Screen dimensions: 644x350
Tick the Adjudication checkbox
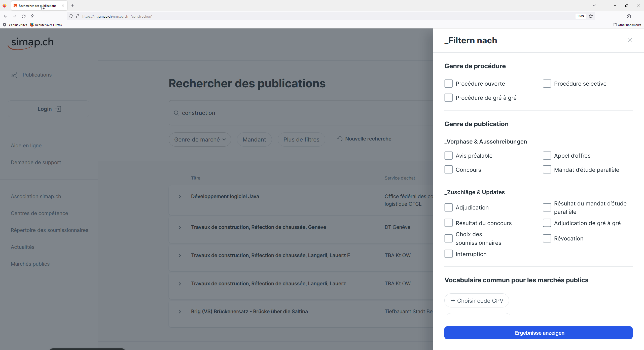pos(448,207)
